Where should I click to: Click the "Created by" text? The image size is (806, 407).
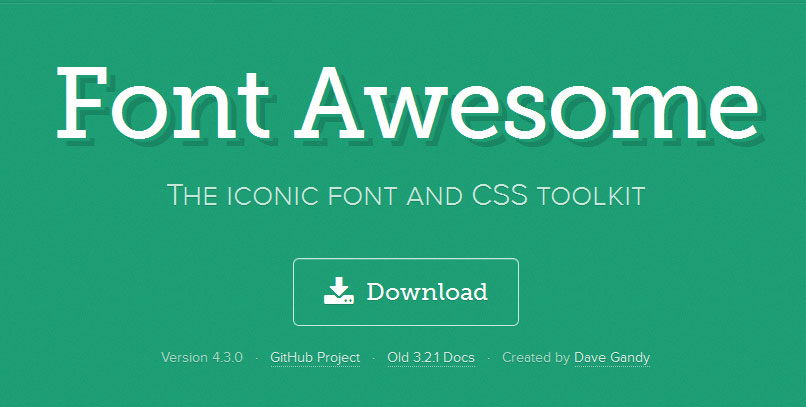coord(536,357)
